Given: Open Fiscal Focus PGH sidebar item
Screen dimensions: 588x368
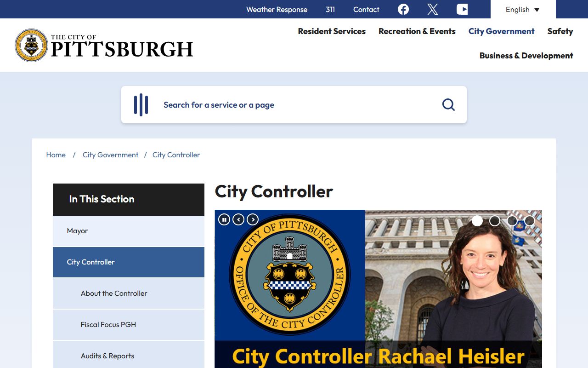Looking at the screenshot, I should [129, 325].
